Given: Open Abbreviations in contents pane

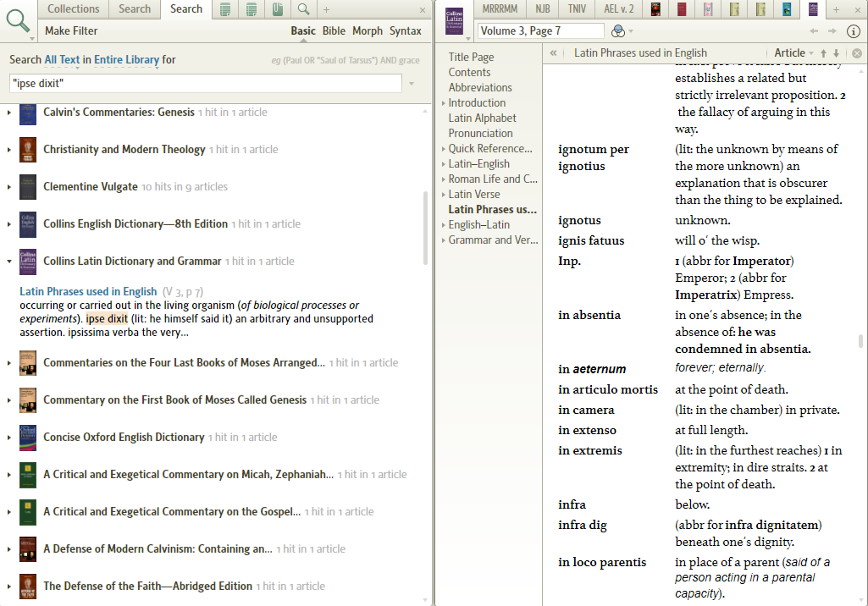Looking at the screenshot, I should point(480,87).
